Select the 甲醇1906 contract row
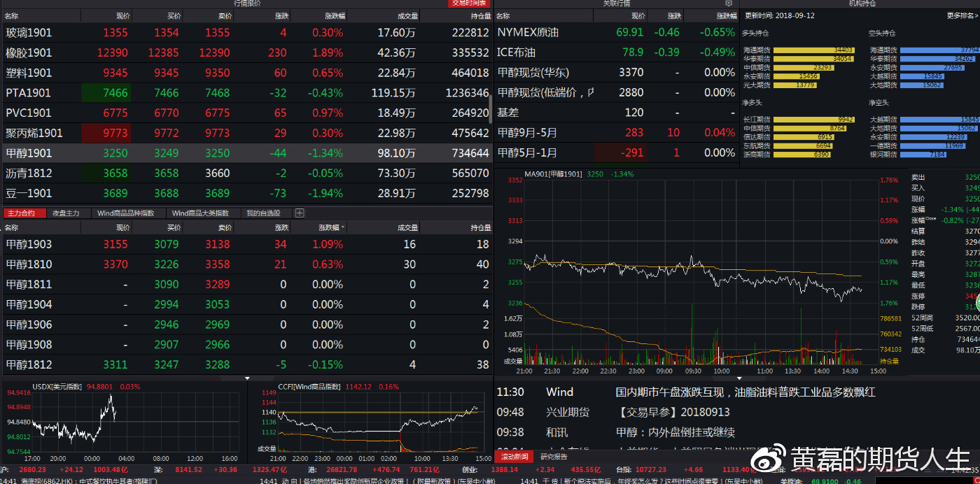 point(246,325)
